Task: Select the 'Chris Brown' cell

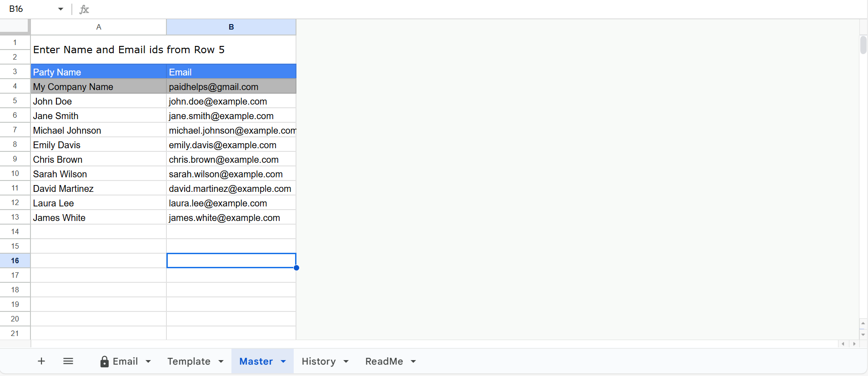Action: (99, 159)
